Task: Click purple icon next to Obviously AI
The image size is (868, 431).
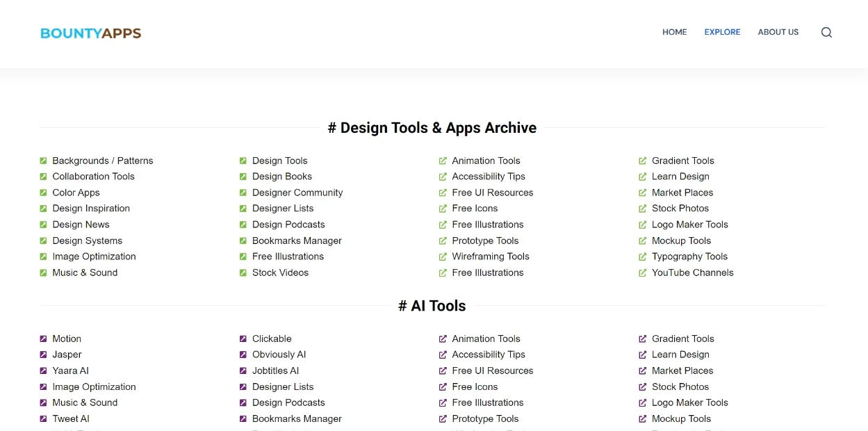Action: (x=243, y=355)
